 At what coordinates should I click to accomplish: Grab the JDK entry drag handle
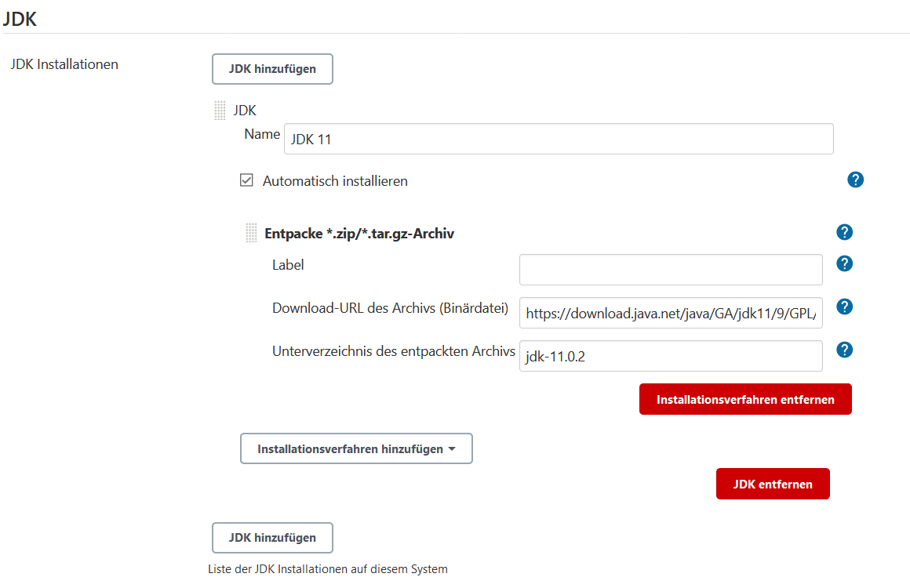pyautogui.click(x=220, y=111)
